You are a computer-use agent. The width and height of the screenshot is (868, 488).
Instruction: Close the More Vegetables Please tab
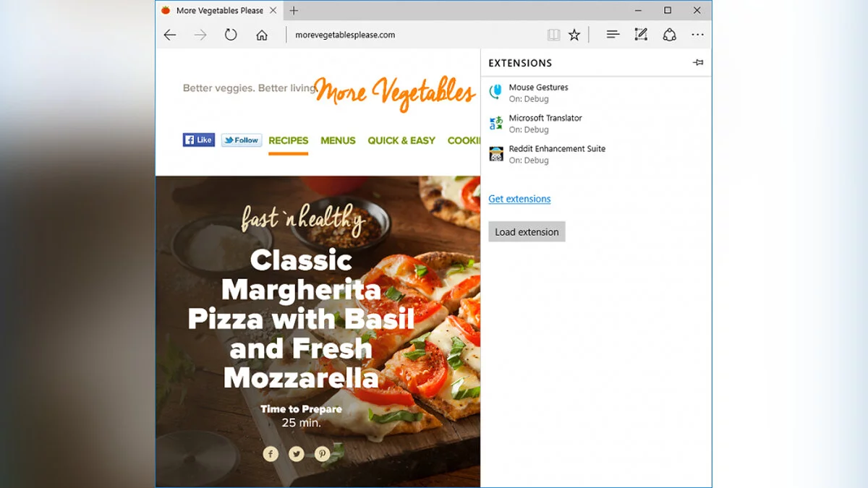click(273, 10)
